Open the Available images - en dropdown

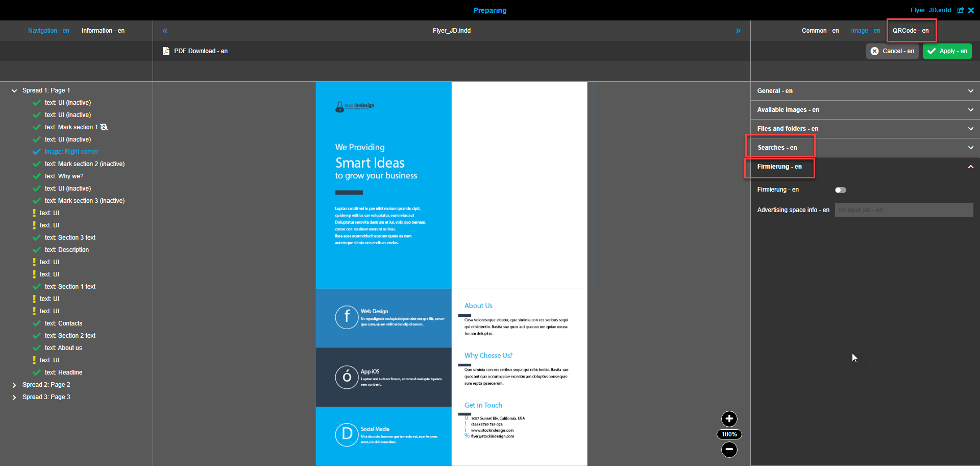(x=970, y=109)
